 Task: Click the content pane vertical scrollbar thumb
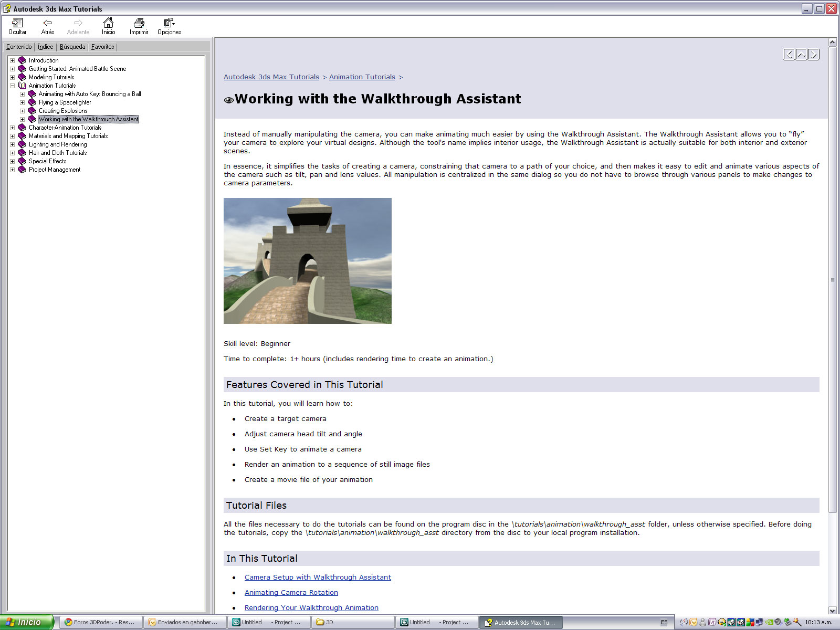click(832, 279)
